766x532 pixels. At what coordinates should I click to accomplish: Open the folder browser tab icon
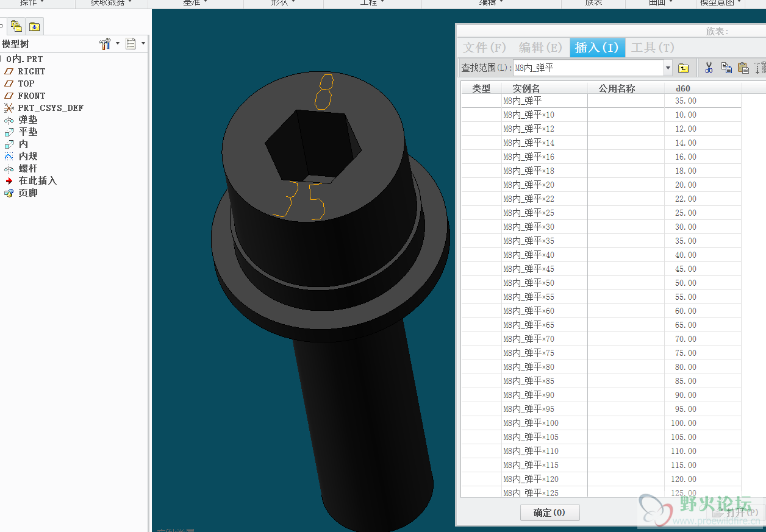[x=16, y=26]
